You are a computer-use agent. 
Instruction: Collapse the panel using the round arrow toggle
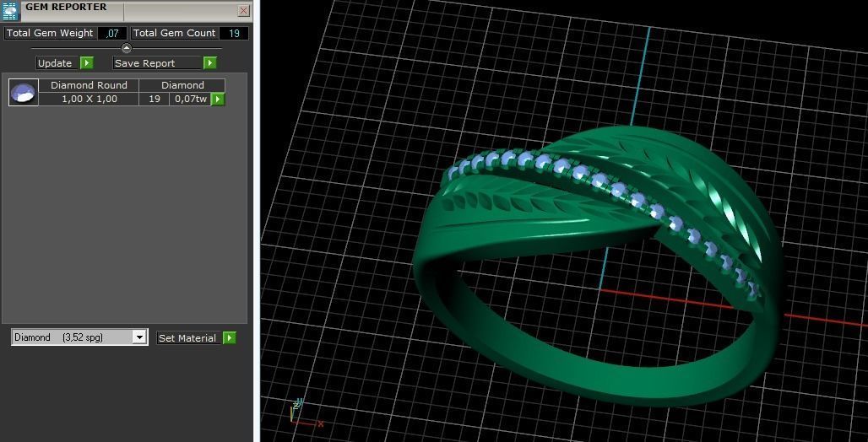(127, 48)
